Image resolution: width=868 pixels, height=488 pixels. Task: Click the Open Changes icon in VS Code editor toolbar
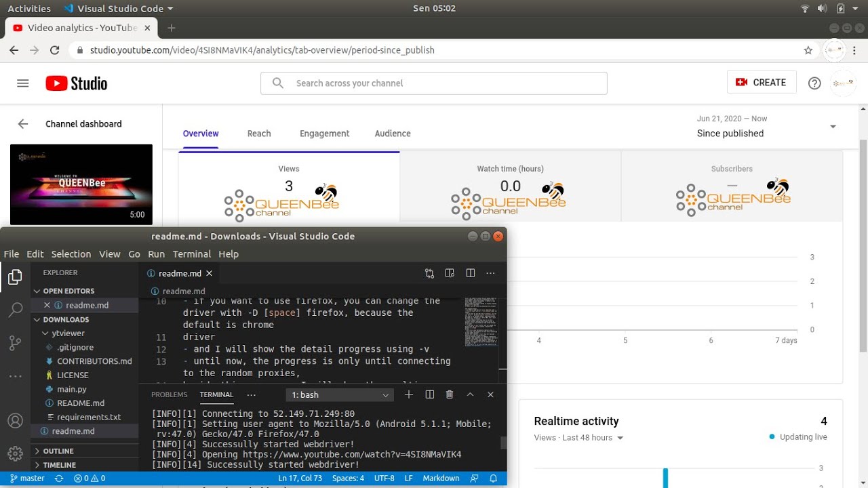point(429,273)
